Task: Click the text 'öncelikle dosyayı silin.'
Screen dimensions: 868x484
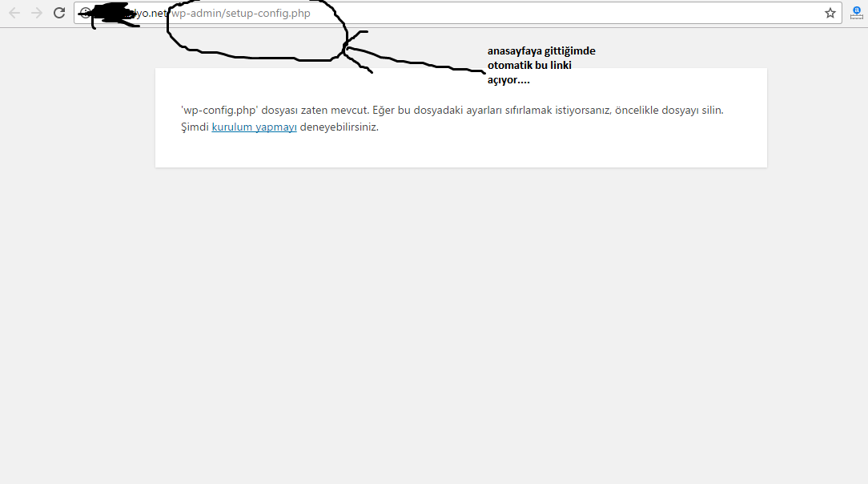Action: tap(669, 111)
